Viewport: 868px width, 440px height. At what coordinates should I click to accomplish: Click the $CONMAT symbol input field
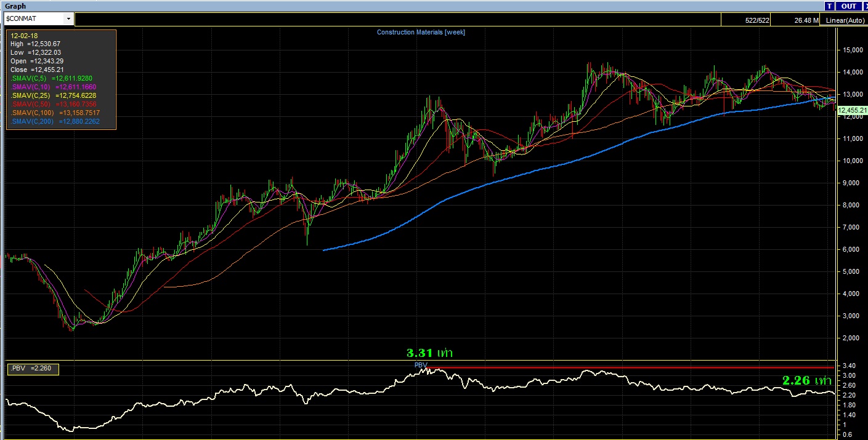coord(34,19)
